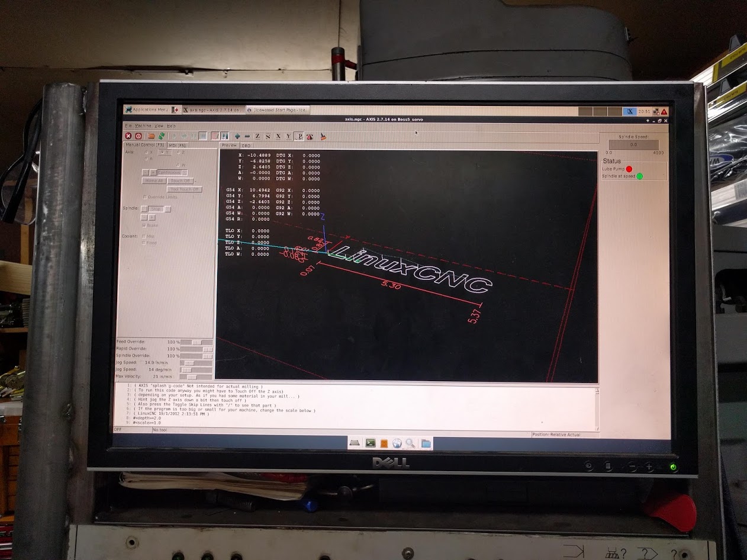Toggle the optional pause icon
Image resolution: width=747 pixels, height=560 pixels.
[224, 136]
